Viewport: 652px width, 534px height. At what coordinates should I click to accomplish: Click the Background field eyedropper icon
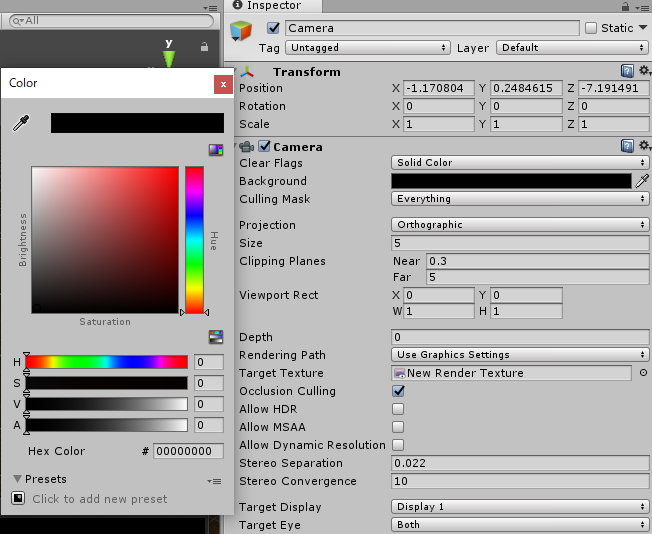[642, 181]
